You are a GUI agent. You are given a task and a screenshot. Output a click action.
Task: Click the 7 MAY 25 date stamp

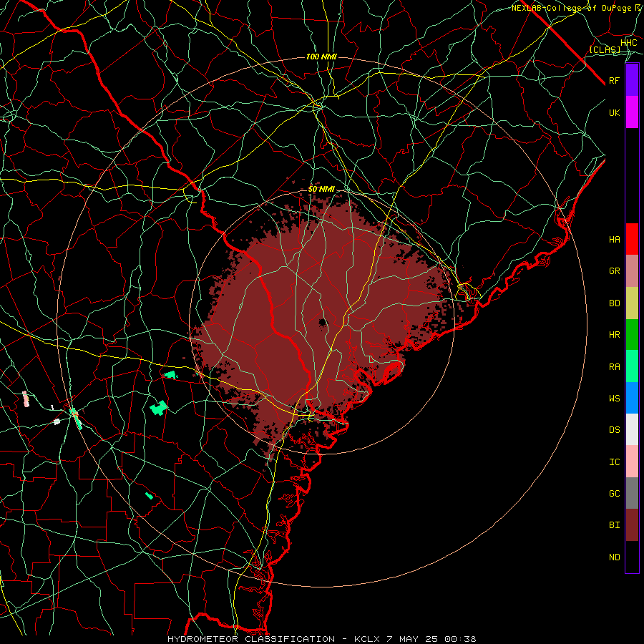click(412, 639)
